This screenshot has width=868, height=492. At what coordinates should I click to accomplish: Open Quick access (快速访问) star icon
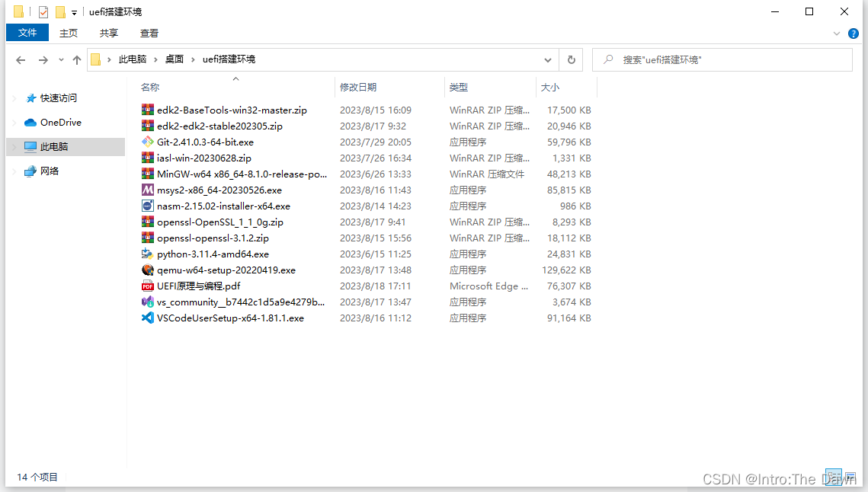click(x=31, y=98)
